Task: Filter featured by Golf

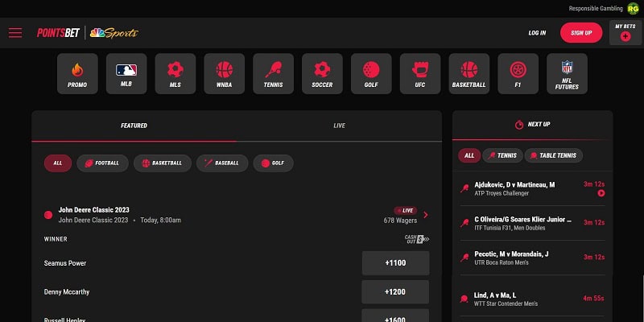Action: [x=274, y=163]
